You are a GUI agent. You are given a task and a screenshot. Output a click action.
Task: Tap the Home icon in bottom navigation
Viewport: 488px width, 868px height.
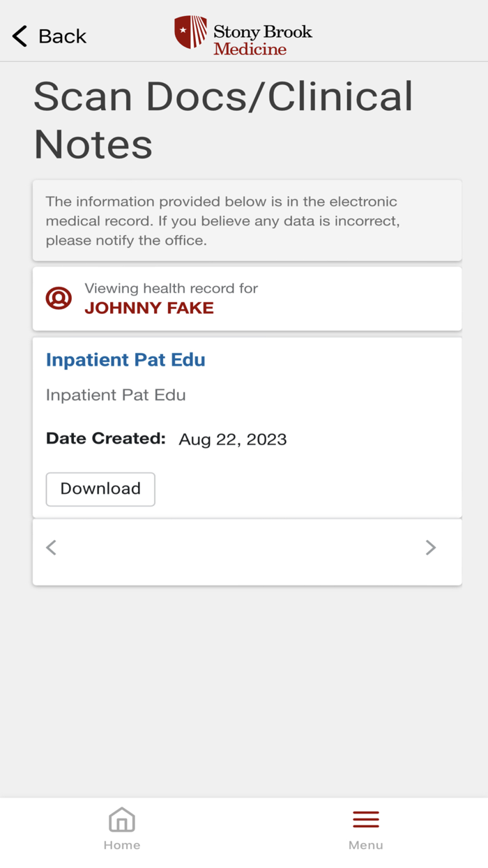tap(121, 820)
